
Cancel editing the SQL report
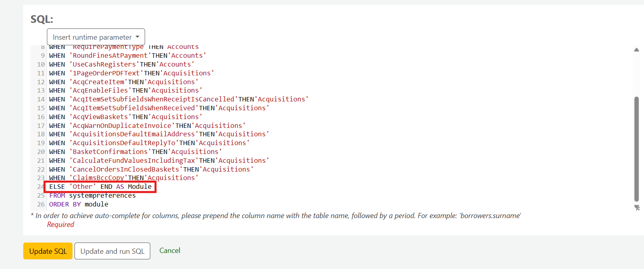[x=170, y=251]
